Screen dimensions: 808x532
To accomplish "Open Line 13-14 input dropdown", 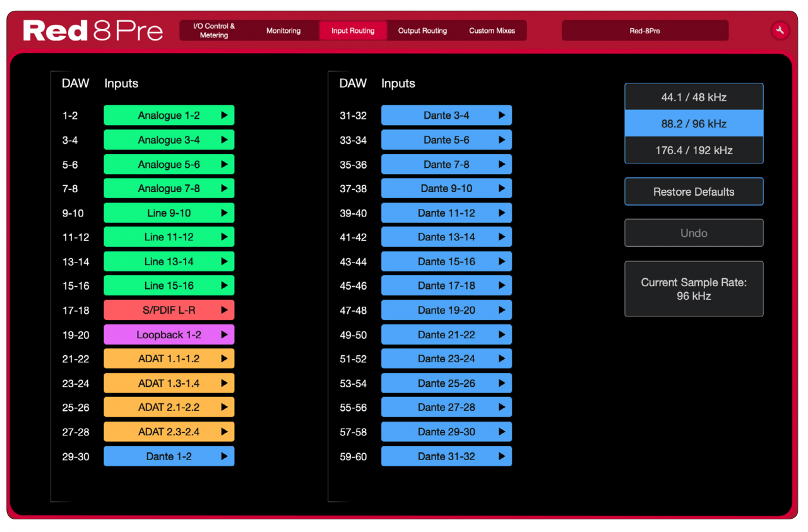I will click(169, 261).
